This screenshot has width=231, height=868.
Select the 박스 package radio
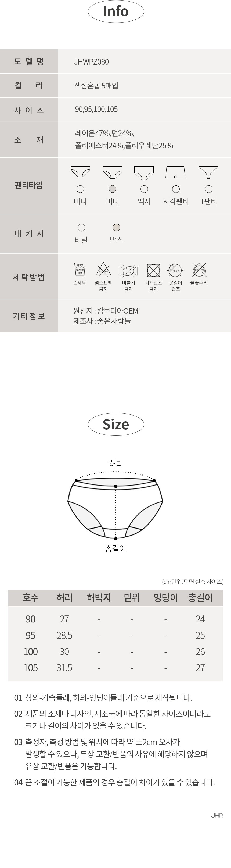116,228
